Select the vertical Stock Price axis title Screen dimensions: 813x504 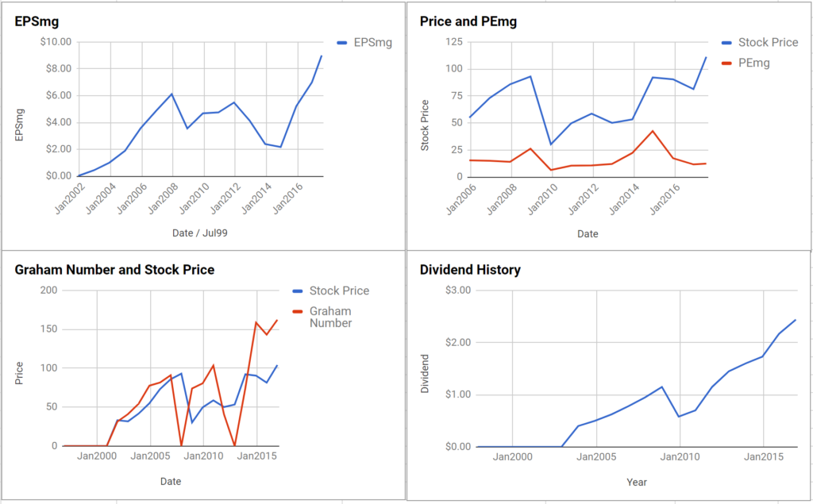click(x=426, y=125)
